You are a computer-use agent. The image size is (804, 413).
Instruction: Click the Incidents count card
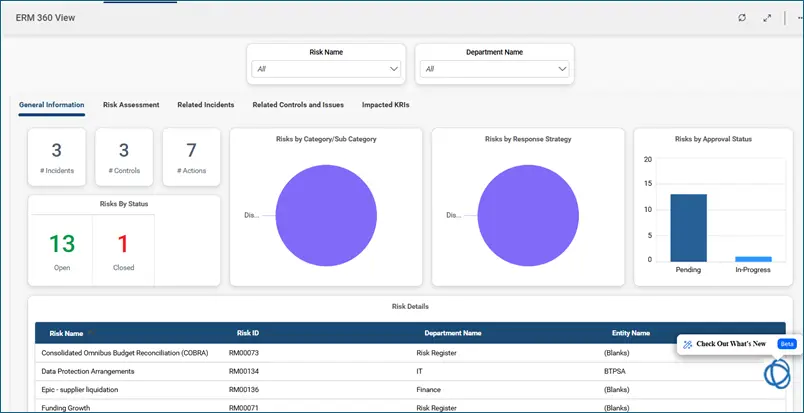tap(56, 157)
